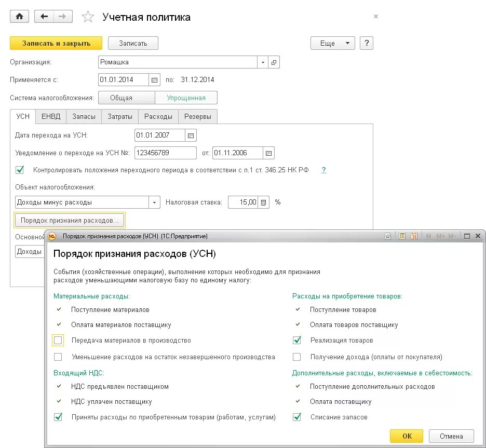Click Доходы минус расходы field
The width and height of the screenshot is (486, 448).
(82, 202)
